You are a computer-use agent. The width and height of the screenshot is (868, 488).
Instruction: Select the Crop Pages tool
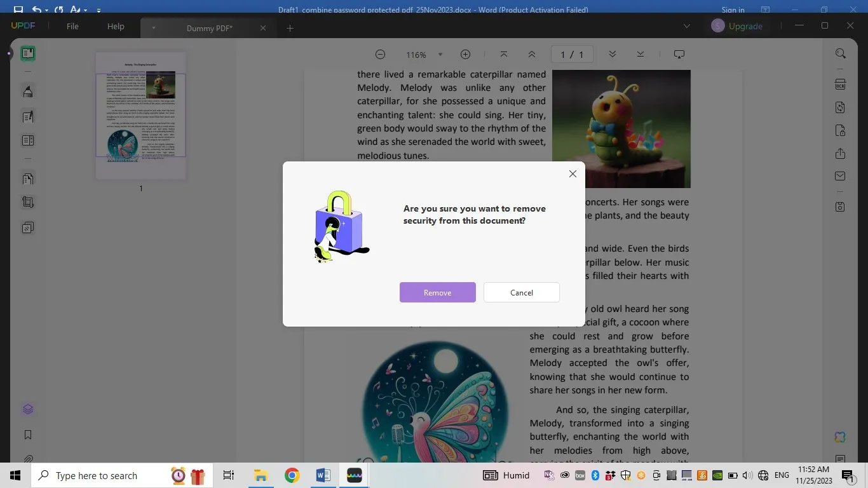click(x=27, y=201)
